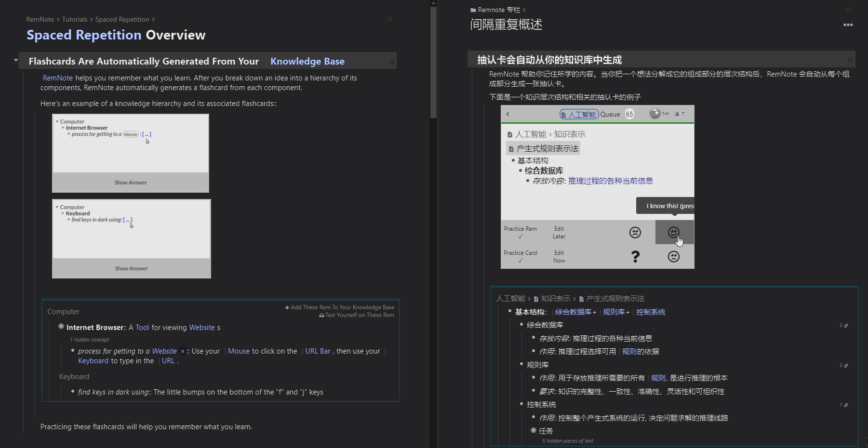Click the bullet of '作用: 用于存放推理所需要的所有'

tap(534, 377)
